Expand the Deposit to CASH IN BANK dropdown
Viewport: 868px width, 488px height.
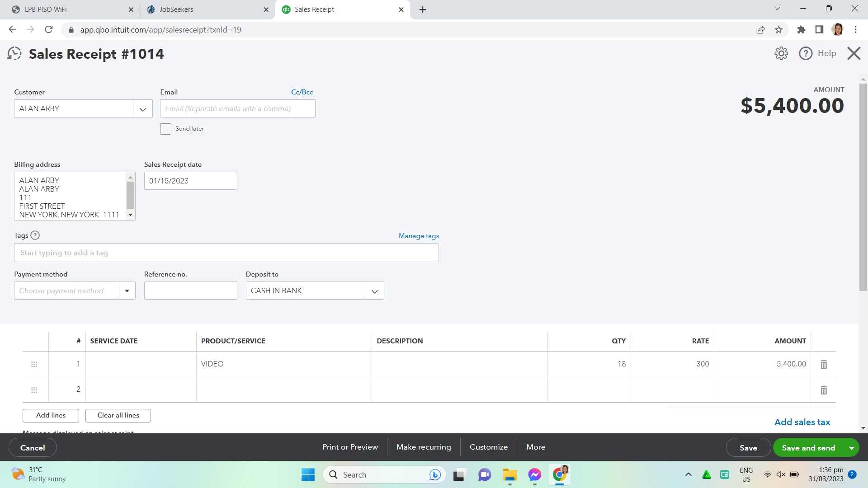pyautogui.click(x=374, y=291)
